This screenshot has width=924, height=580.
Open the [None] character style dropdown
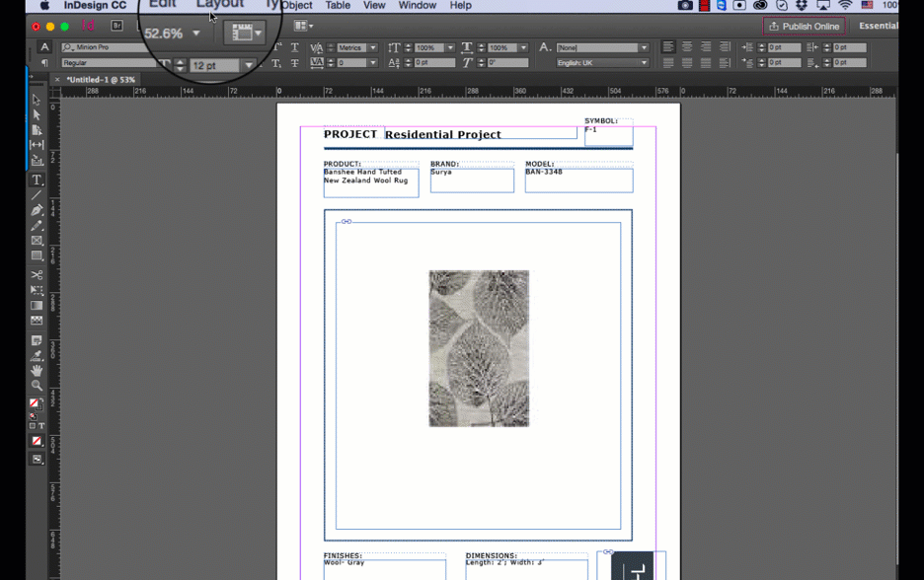pos(603,46)
